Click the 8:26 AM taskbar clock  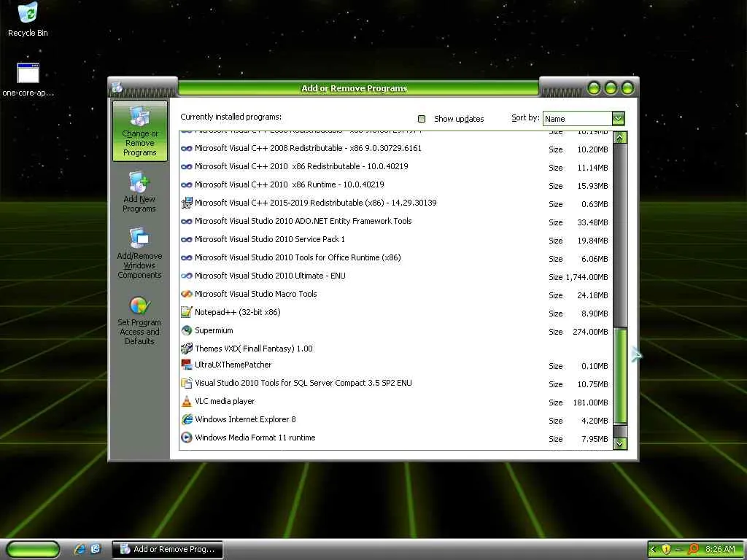pyautogui.click(x=720, y=549)
